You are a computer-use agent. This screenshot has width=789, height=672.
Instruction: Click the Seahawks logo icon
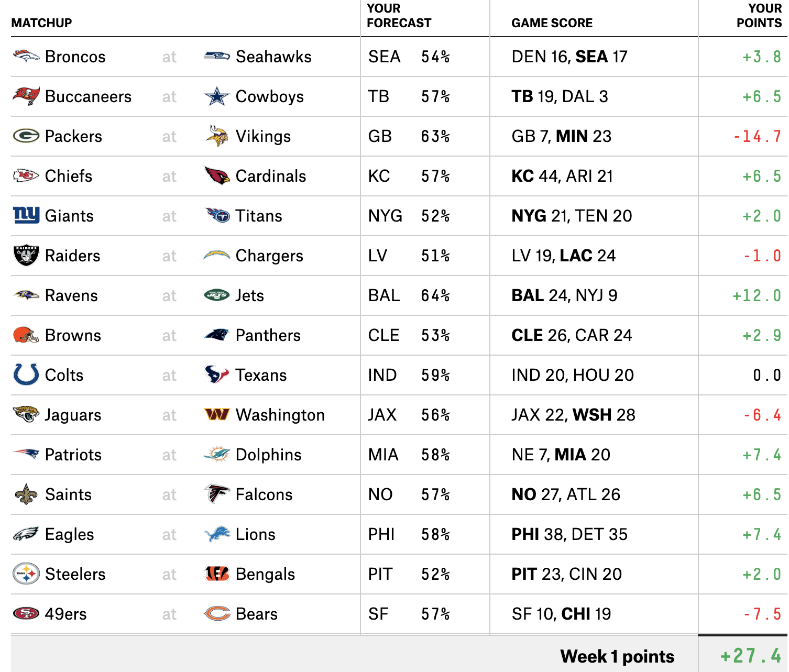[216, 56]
